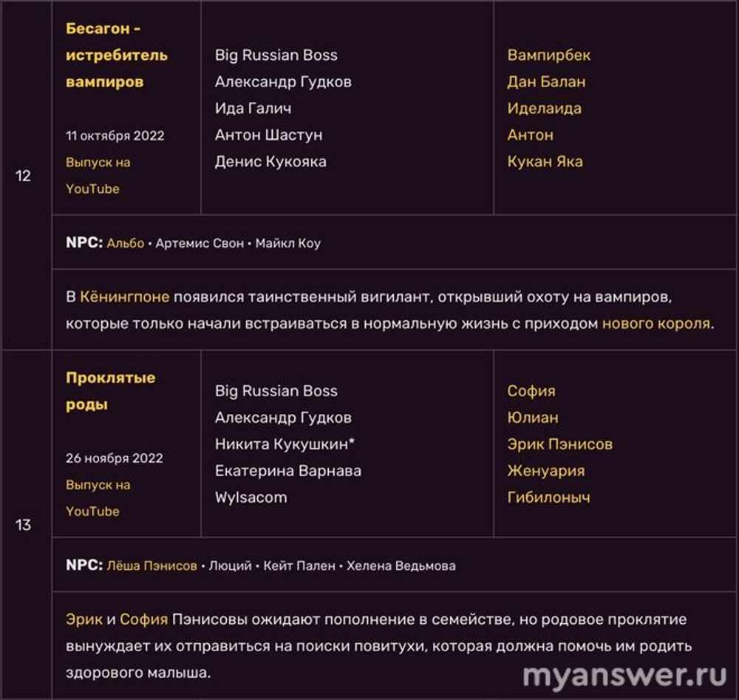The image size is (739, 700).
Task: Follow the Эрик link in the episode 13 description
Action: pyautogui.click(x=84, y=619)
